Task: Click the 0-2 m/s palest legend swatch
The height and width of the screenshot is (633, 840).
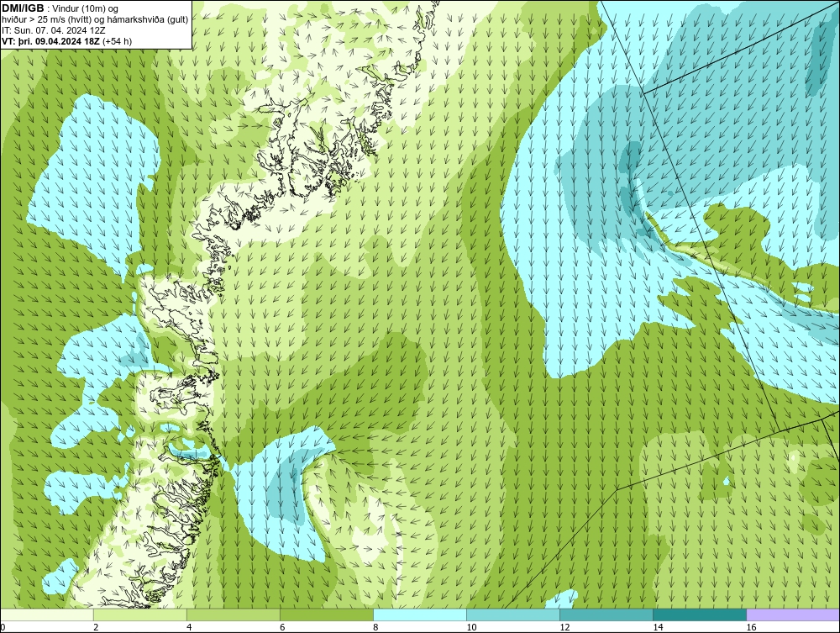Action: coord(46,615)
